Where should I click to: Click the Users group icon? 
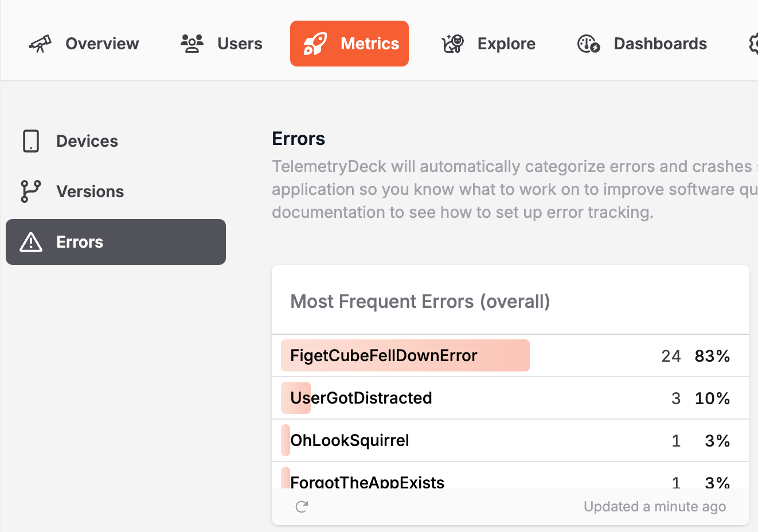coord(192,44)
